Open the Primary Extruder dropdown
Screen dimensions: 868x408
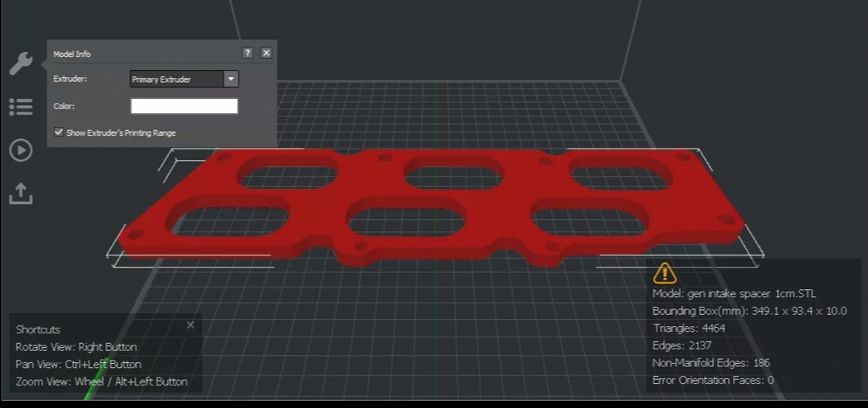[184, 79]
